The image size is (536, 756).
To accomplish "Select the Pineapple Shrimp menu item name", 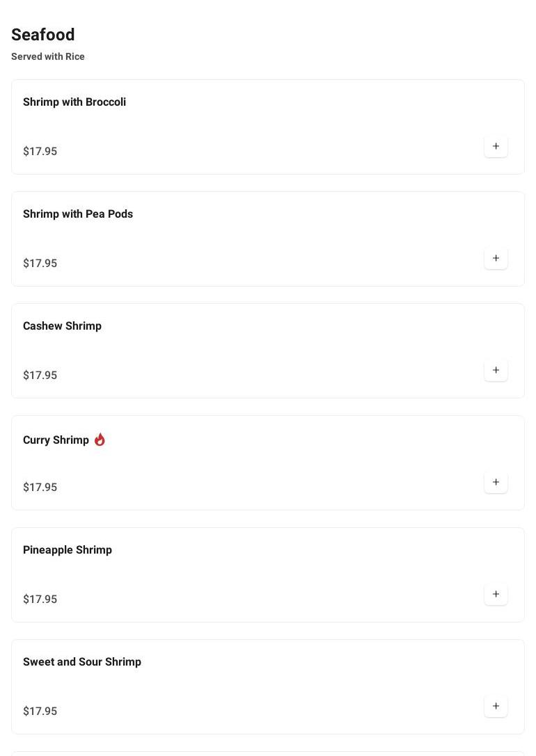I will tap(68, 550).
